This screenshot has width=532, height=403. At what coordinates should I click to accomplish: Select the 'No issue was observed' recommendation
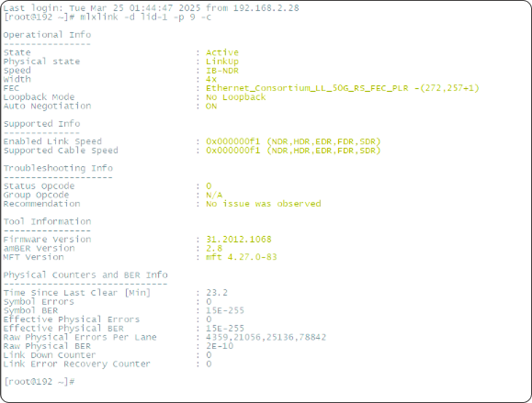[264, 204]
